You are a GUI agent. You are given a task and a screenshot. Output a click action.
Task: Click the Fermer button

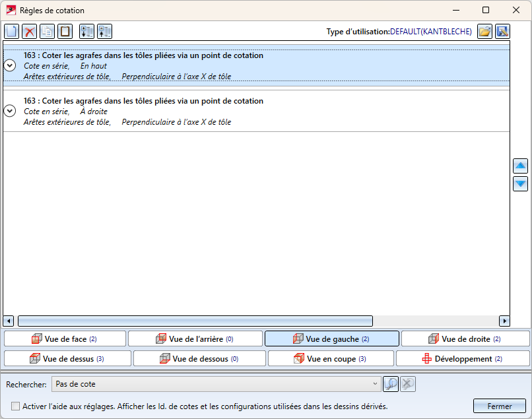[500, 406]
